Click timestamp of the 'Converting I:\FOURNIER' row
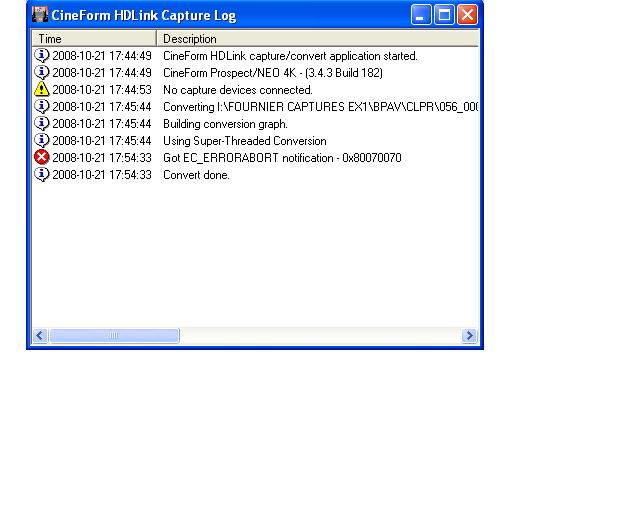The width and height of the screenshot is (640, 512). click(x=102, y=107)
